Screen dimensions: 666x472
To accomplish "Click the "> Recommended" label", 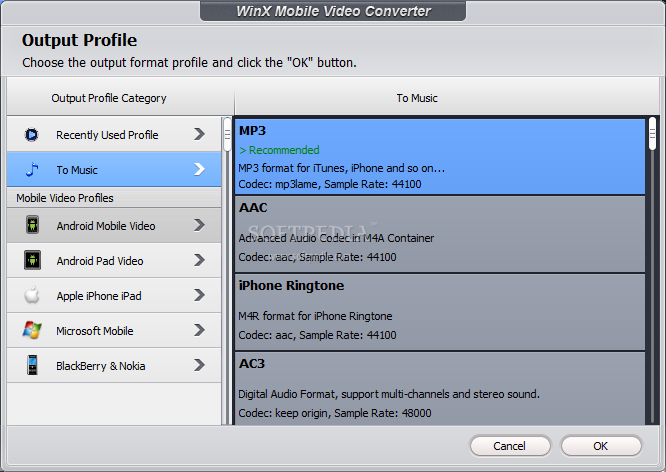I will point(279,150).
